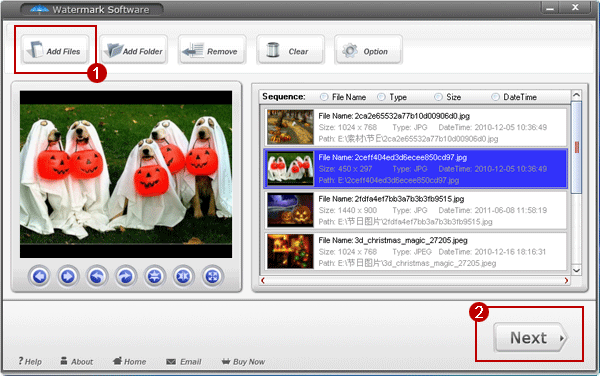The height and width of the screenshot is (376, 600).
Task: Flip the preview image vertically
Action: pyautogui.click(x=155, y=276)
